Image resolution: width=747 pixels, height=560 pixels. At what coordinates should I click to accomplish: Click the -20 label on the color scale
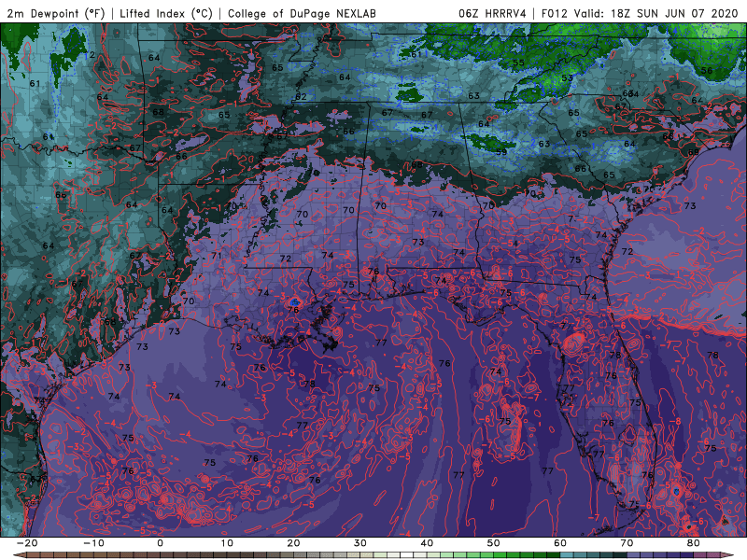[x=27, y=543]
